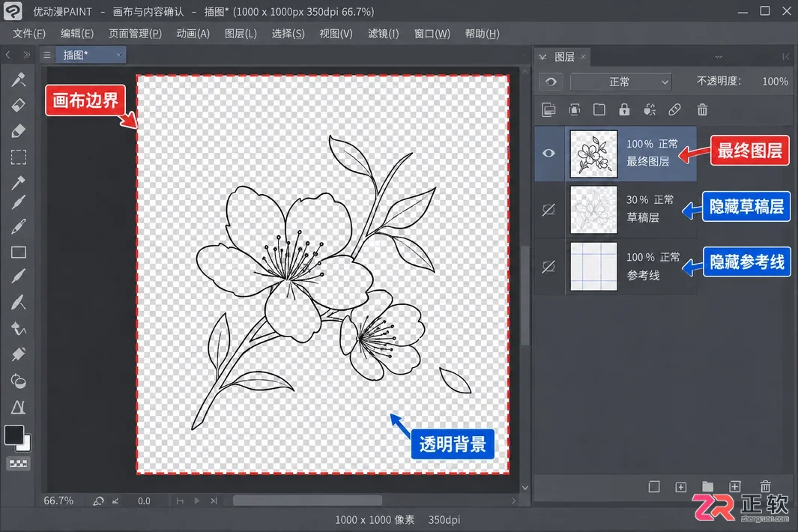
Task: Open the 编辑(E) menu
Action: point(77,34)
